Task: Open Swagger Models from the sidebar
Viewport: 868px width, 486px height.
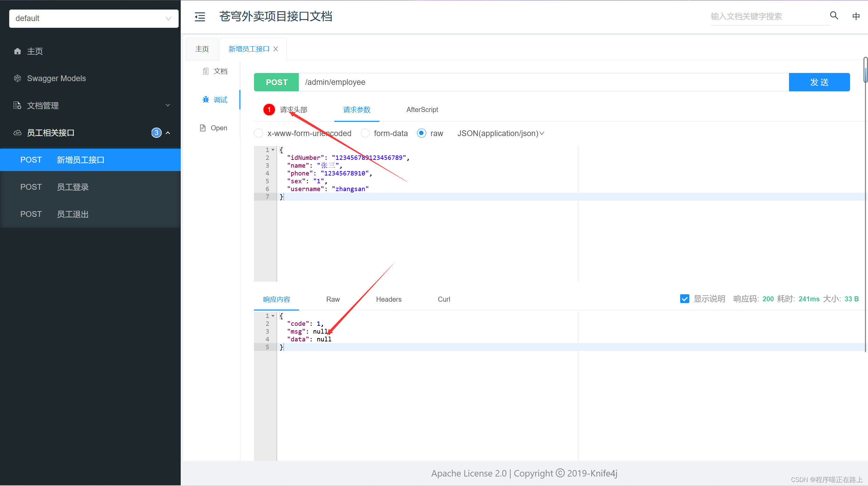Action: [56, 78]
